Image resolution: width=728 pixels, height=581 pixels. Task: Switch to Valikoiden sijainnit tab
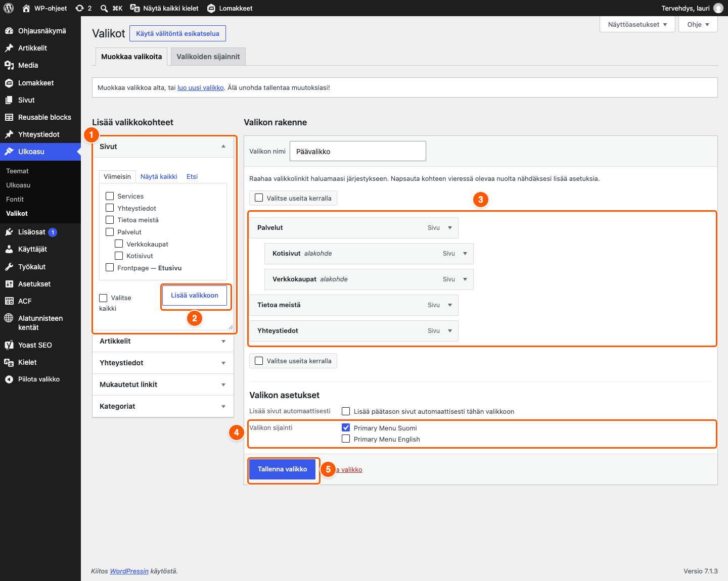point(208,57)
